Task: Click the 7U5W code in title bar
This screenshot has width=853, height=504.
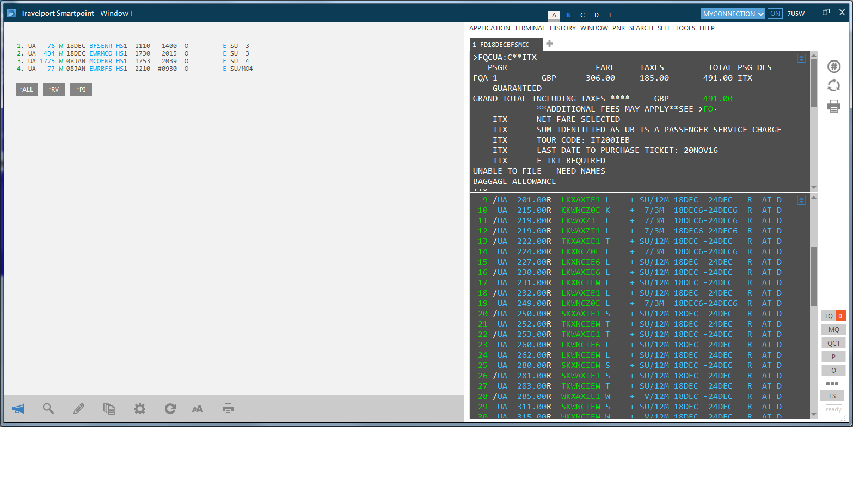Action: [796, 14]
